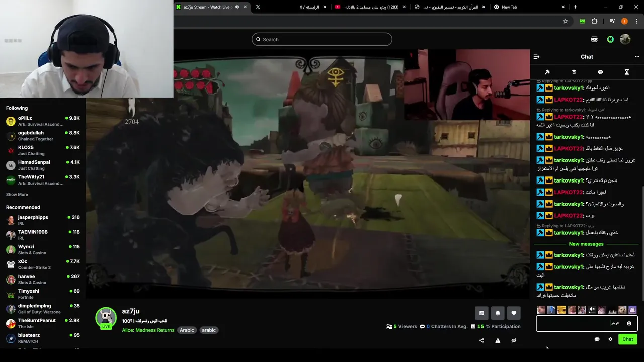Toggle the heart follow button
This screenshot has height=362, width=644.
[514, 313]
